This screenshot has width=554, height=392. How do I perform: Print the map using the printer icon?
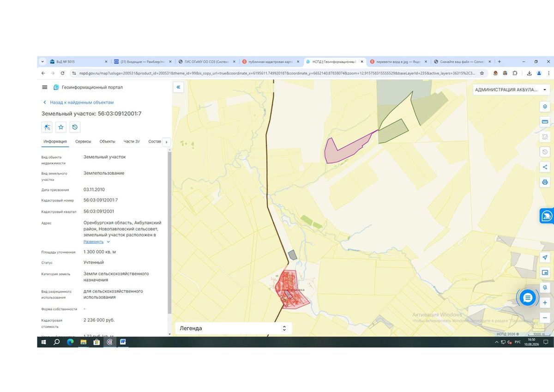click(545, 182)
